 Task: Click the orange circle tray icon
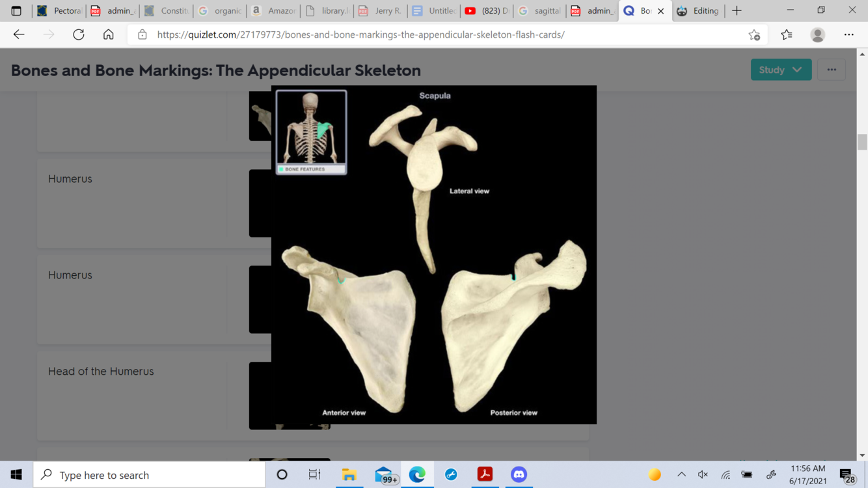click(655, 475)
